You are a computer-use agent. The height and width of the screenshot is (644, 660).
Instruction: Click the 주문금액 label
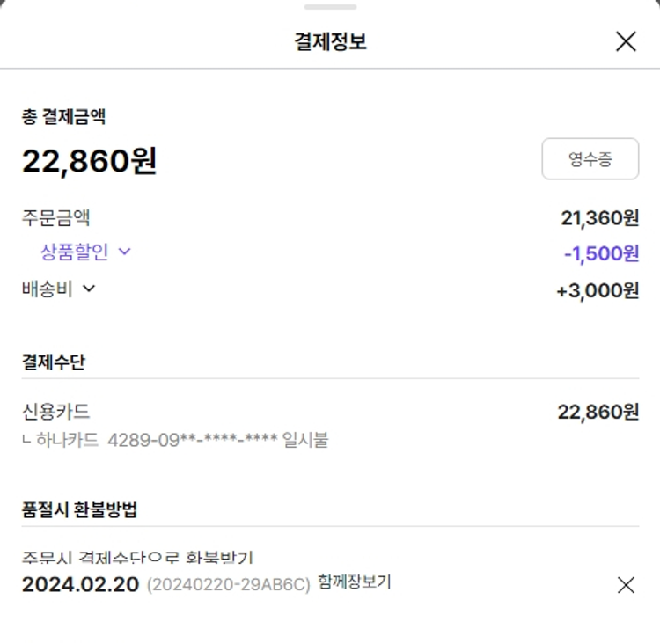(x=55, y=216)
